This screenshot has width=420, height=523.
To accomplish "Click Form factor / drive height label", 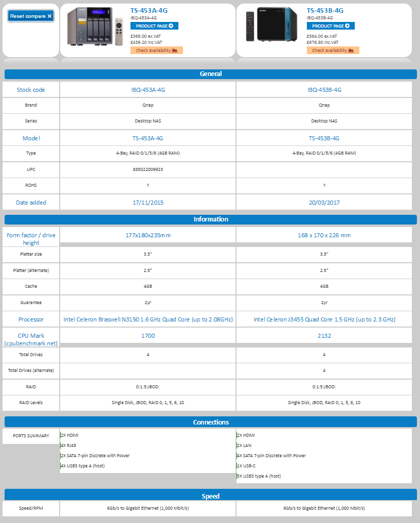I will (31, 239).
